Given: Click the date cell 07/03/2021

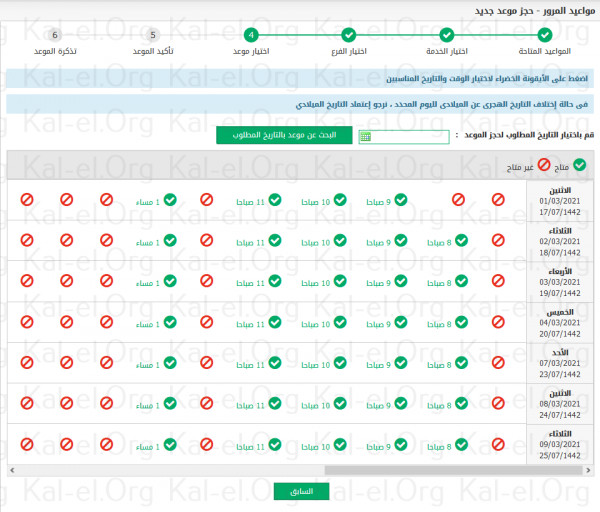Looking at the screenshot, I should point(560,363).
